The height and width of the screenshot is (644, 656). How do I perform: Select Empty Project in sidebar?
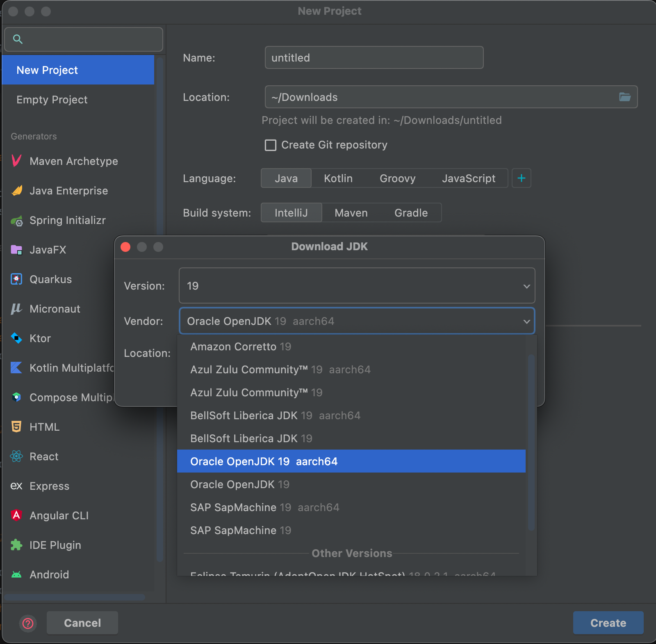coord(78,100)
